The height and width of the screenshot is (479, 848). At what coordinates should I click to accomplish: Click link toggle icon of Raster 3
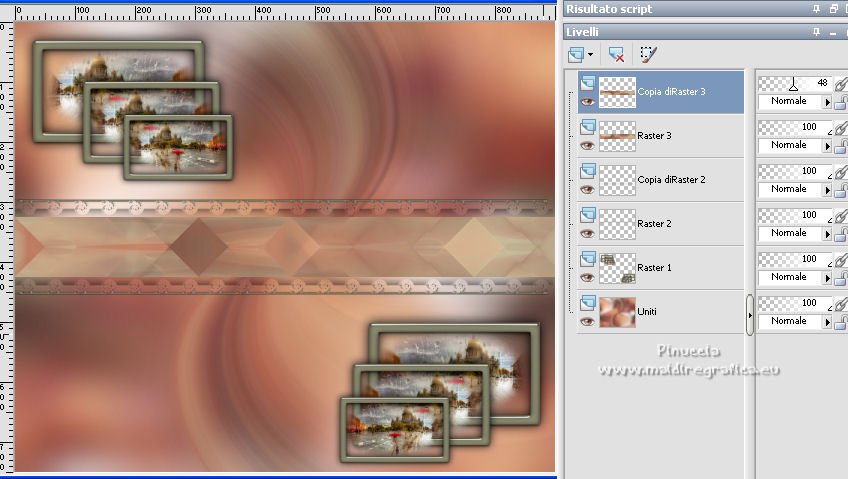click(840, 128)
